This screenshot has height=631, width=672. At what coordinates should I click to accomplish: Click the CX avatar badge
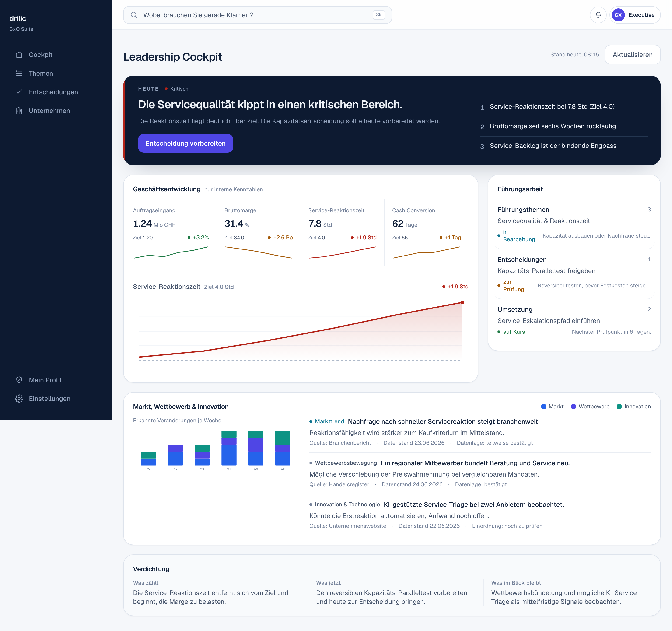[618, 15]
